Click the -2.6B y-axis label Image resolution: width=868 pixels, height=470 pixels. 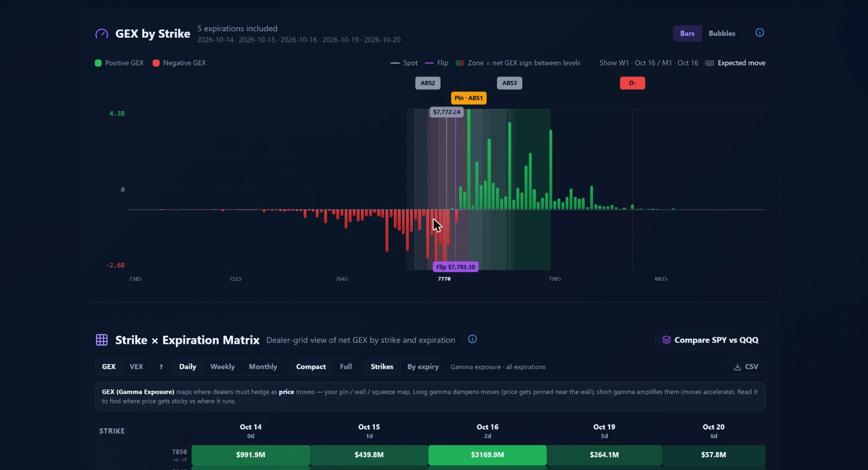pyautogui.click(x=115, y=265)
